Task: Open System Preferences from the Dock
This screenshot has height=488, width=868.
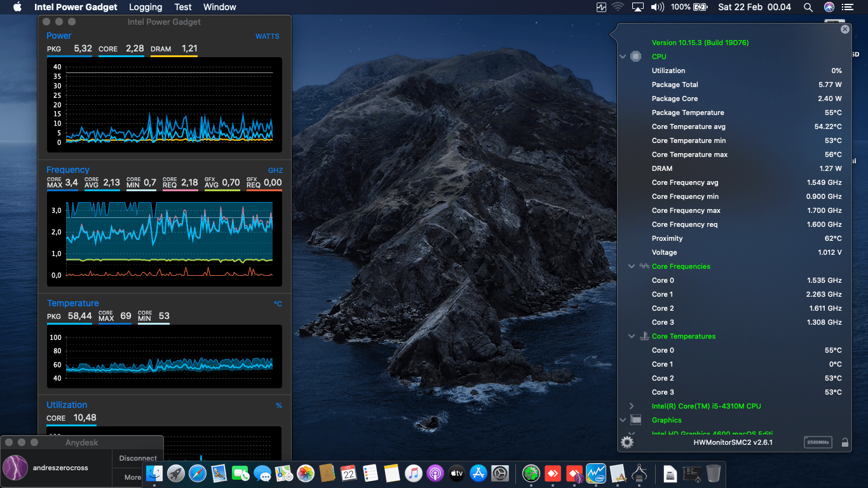Action: coord(500,473)
